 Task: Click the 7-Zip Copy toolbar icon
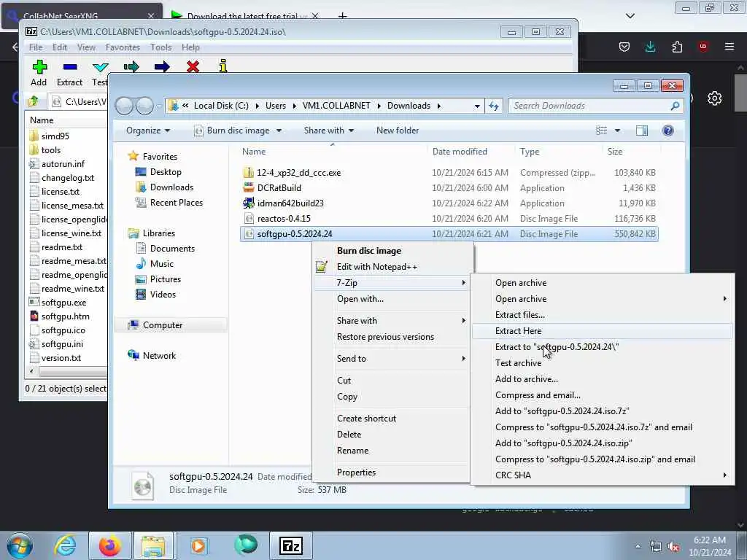coord(131,66)
